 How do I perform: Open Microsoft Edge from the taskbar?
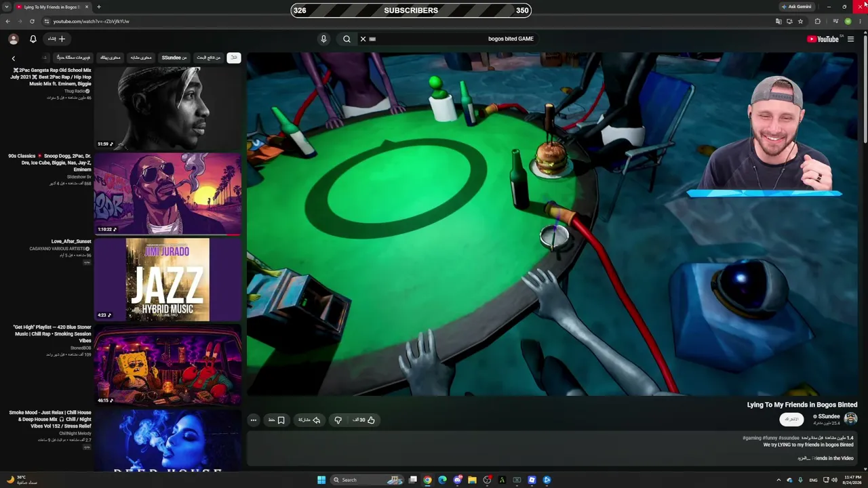tap(442, 480)
